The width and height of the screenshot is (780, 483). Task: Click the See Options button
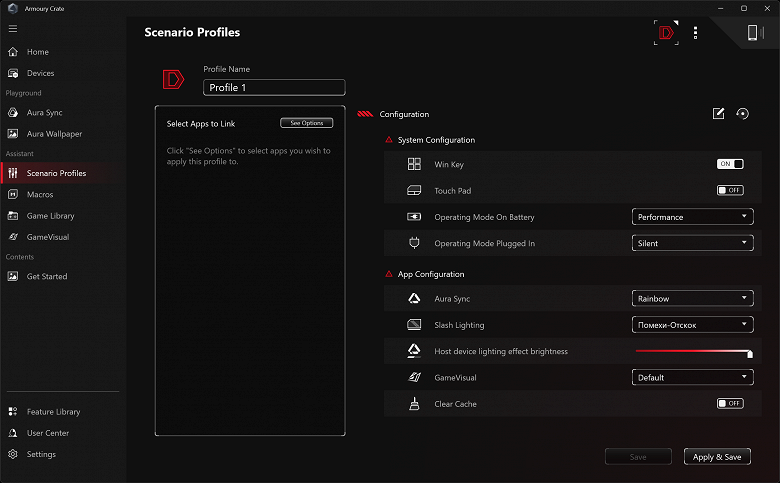tap(306, 123)
